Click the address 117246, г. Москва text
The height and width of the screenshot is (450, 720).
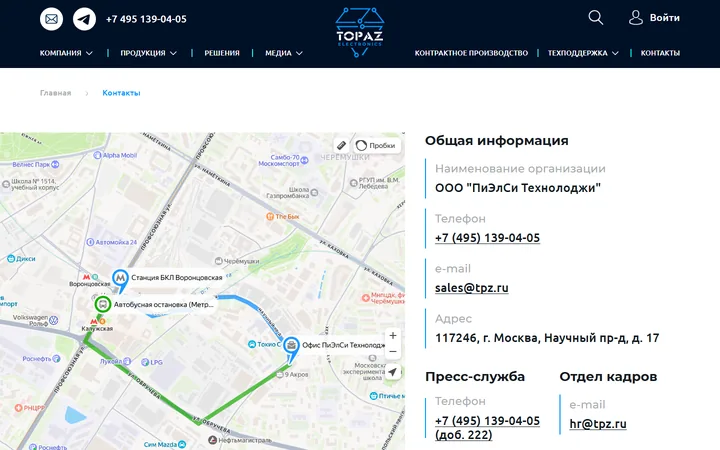coord(547,338)
